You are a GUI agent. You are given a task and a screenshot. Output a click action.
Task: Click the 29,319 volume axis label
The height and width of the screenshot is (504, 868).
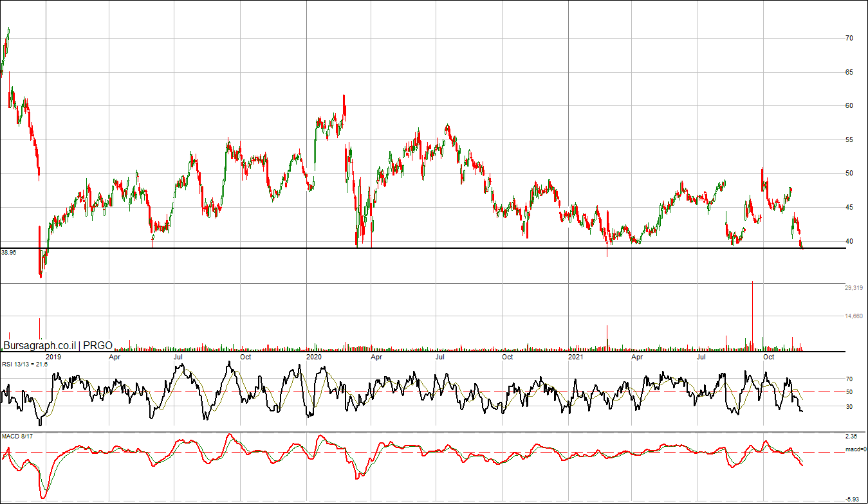[854, 289]
